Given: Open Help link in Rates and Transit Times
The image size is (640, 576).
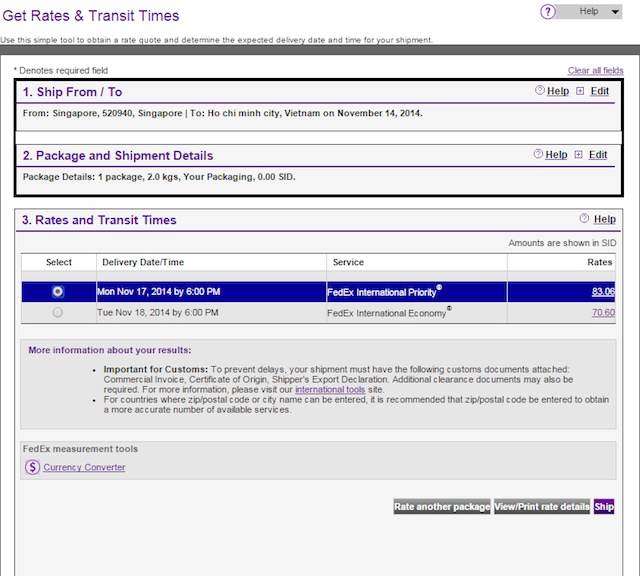Looking at the screenshot, I should pyautogui.click(x=604, y=219).
